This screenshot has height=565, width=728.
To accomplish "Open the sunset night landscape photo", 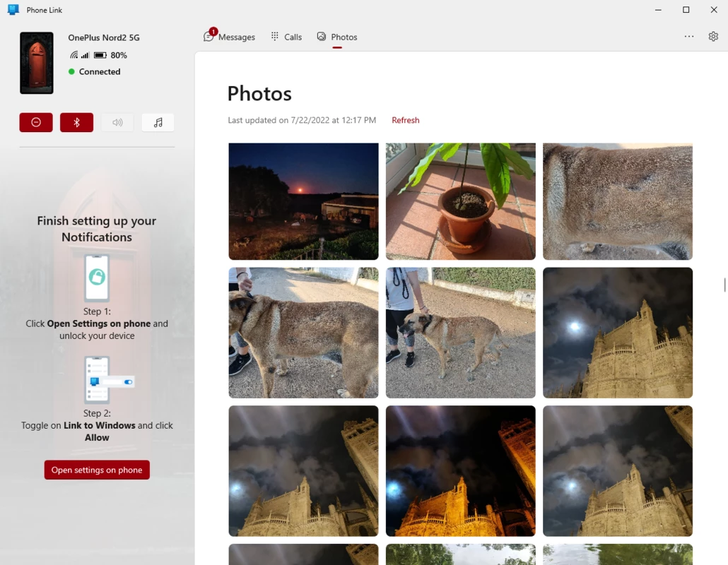I will pos(303,201).
